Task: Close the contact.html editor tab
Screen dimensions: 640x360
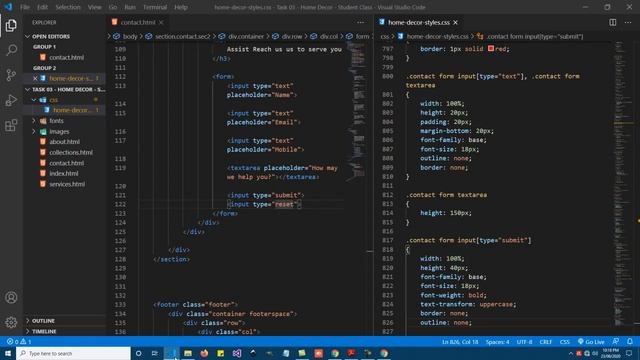Action: coord(161,22)
